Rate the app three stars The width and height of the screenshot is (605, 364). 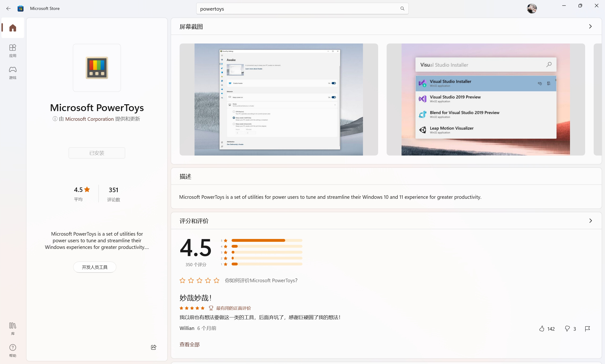199,280
